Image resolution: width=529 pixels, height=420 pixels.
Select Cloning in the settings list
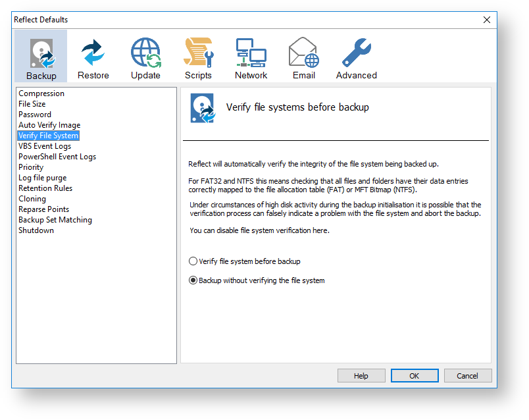[x=32, y=199]
